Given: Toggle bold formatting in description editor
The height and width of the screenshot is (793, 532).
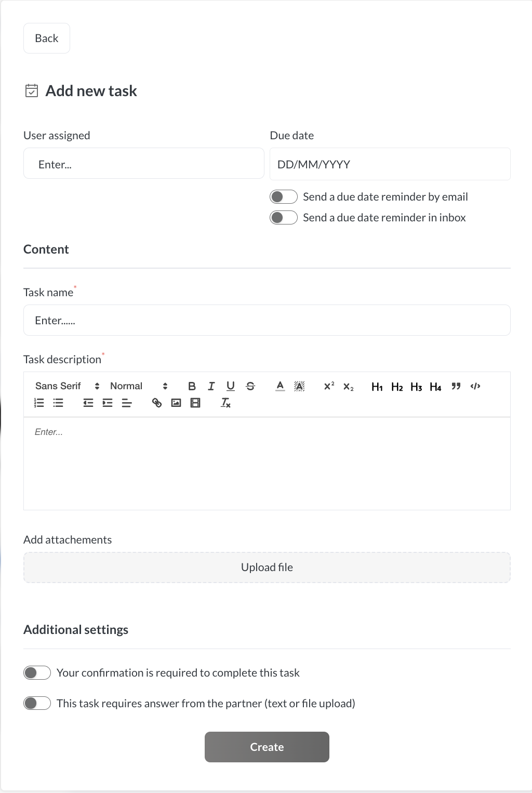Looking at the screenshot, I should [x=192, y=386].
